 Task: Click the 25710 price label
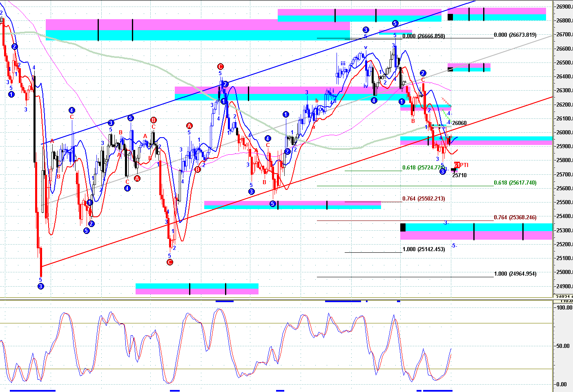pyautogui.click(x=459, y=175)
